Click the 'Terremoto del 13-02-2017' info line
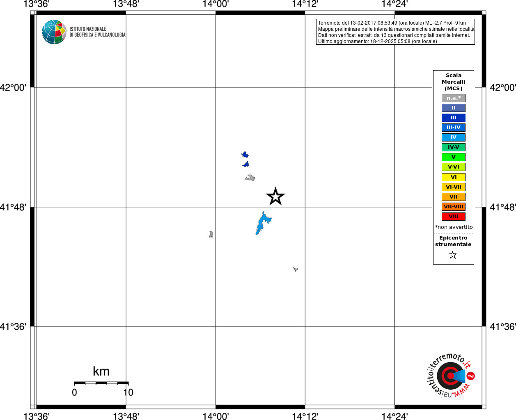 392,23
